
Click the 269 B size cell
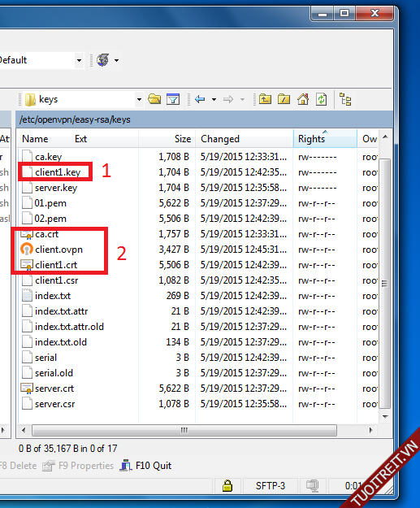(177, 296)
